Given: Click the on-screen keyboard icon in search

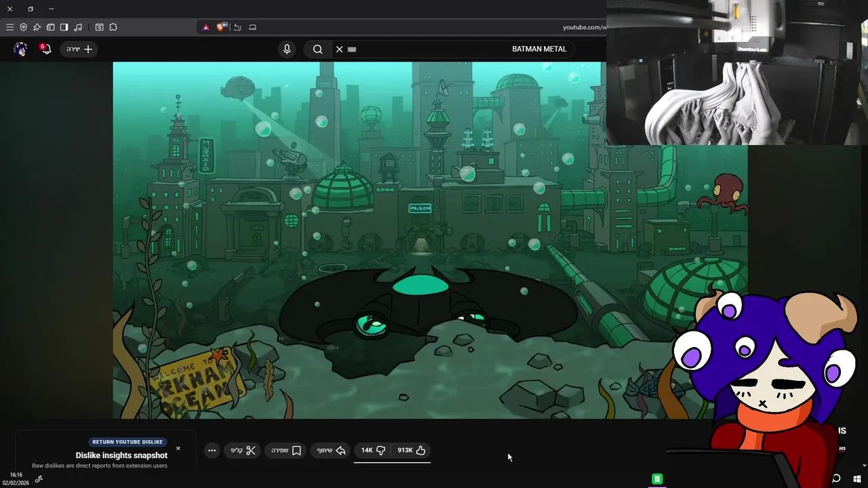Looking at the screenshot, I should point(352,49).
